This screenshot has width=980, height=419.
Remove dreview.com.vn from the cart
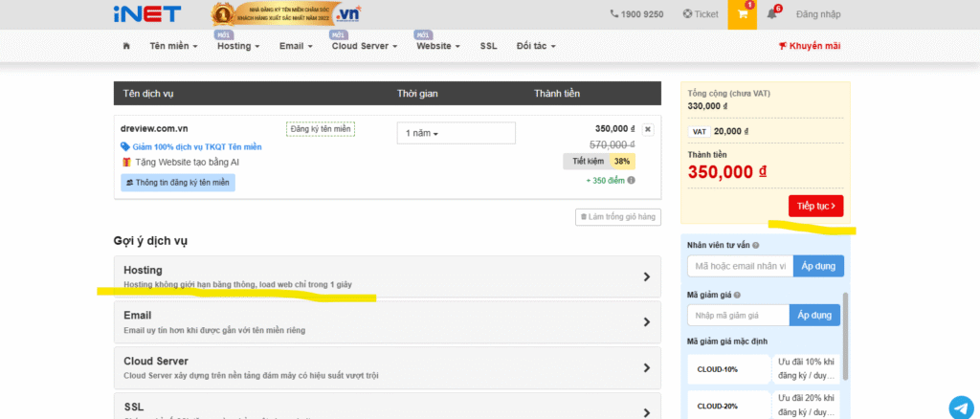tap(648, 129)
